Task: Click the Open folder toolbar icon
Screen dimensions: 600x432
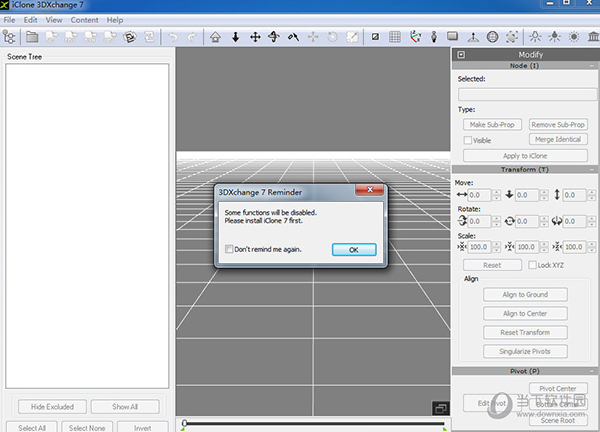Action: [32, 37]
